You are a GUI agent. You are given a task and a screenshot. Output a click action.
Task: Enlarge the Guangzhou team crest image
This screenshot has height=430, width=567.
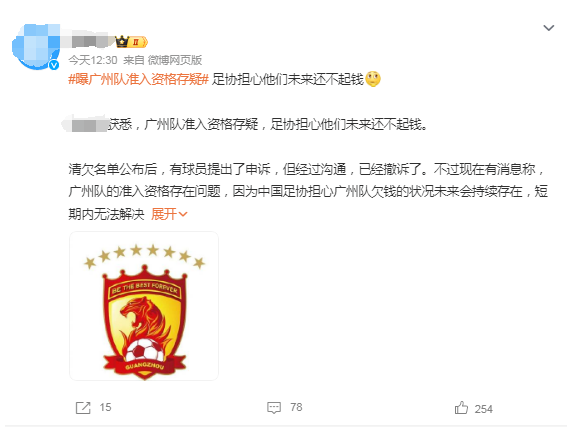coord(144,306)
